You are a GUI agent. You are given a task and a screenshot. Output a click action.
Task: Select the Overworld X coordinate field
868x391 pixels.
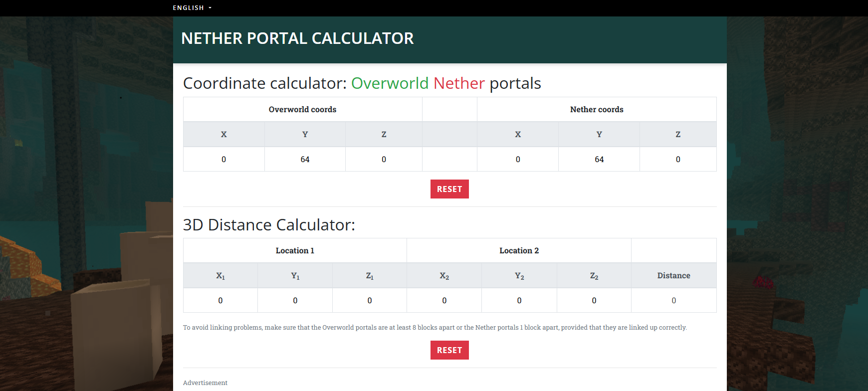pos(223,159)
